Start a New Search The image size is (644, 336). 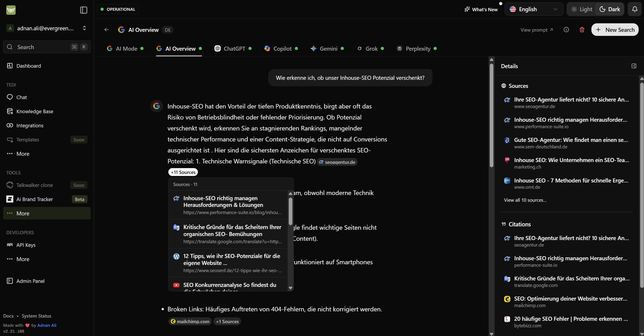[x=615, y=30]
